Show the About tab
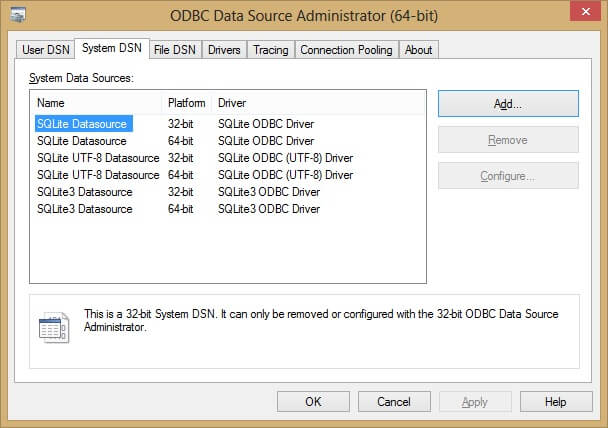 point(419,50)
